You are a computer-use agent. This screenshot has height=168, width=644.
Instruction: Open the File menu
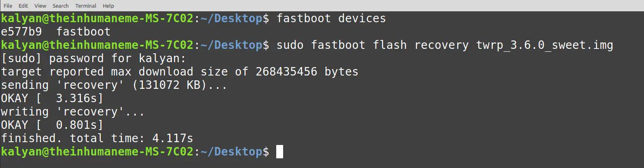tap(8, 6)
